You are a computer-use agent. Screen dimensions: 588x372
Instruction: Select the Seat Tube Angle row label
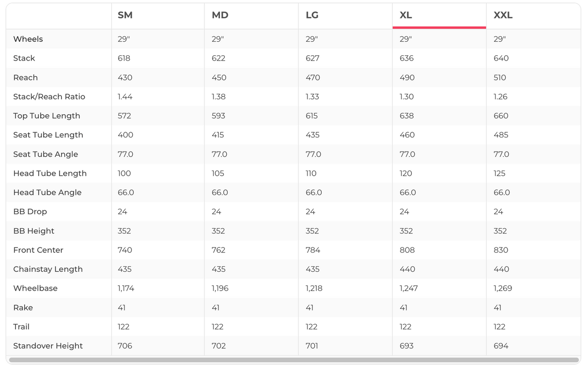click(x=46, y=154)
